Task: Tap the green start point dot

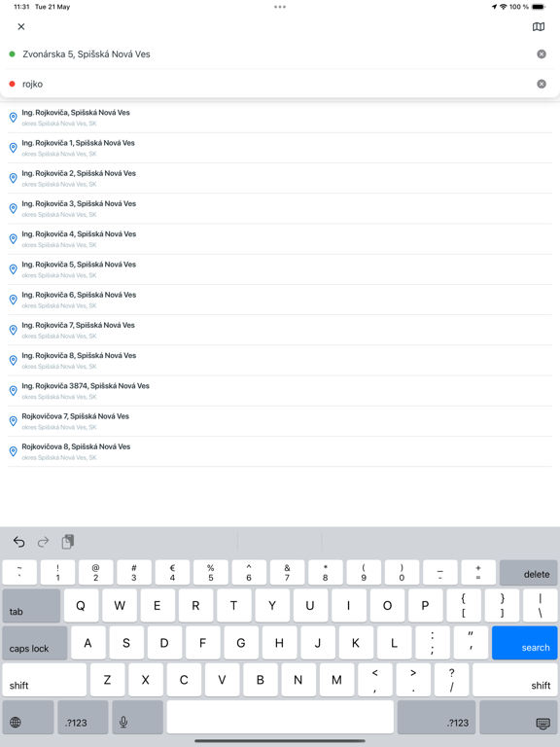Action: (12, 54)
